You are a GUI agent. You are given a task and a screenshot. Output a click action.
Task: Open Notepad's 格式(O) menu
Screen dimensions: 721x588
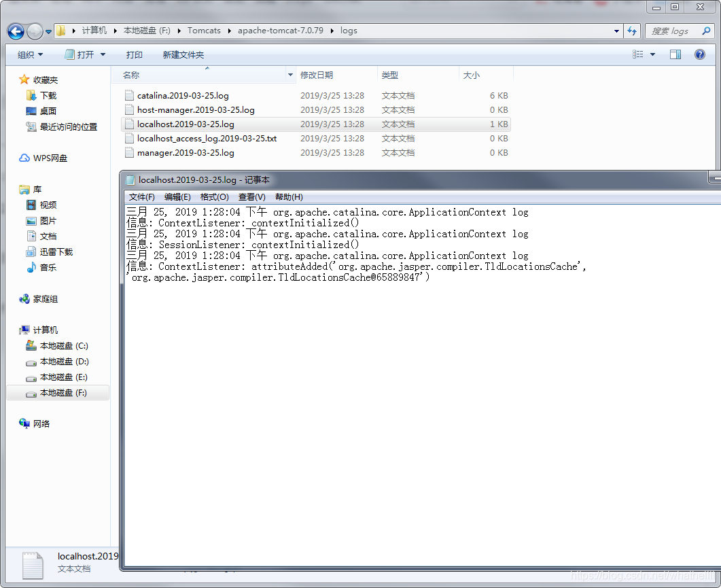pos(214,197)
